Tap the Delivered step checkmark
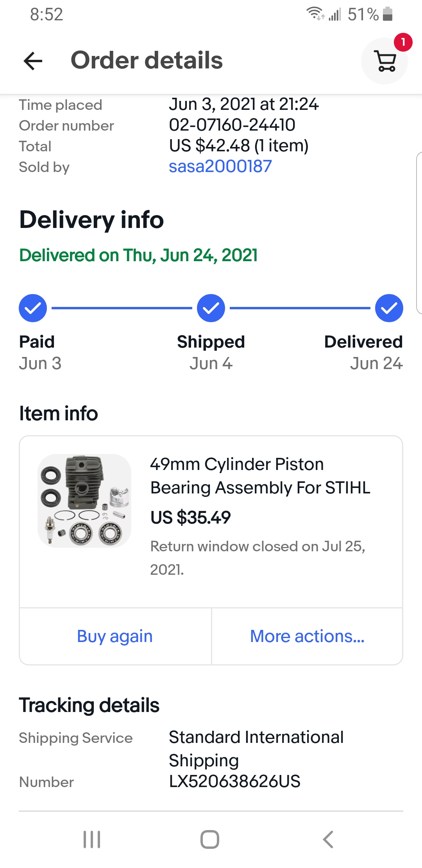Screen dimensions: 422x868 [x=389, y=308]
